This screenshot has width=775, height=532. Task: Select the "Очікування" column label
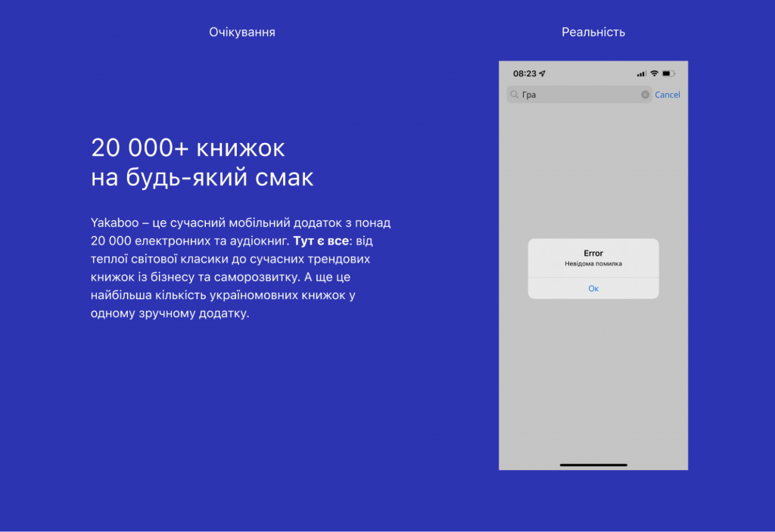pyautogui.click(x=242, y=33)
